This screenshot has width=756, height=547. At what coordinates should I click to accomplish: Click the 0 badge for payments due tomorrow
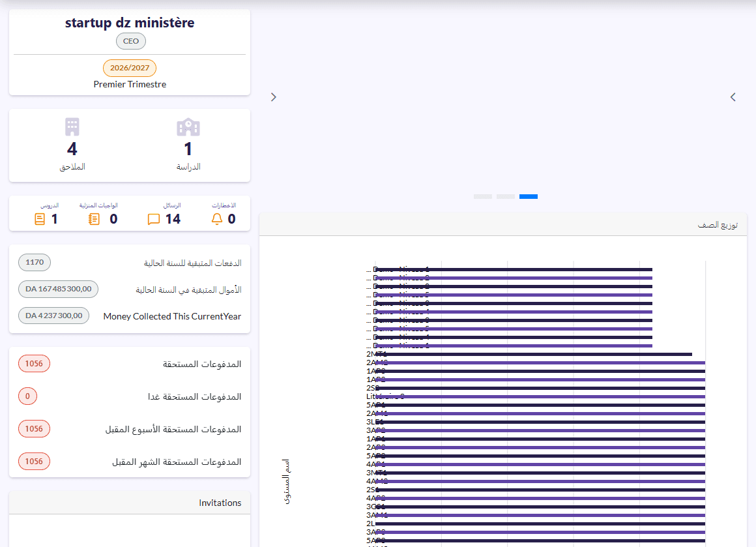(x=27, y=396)
